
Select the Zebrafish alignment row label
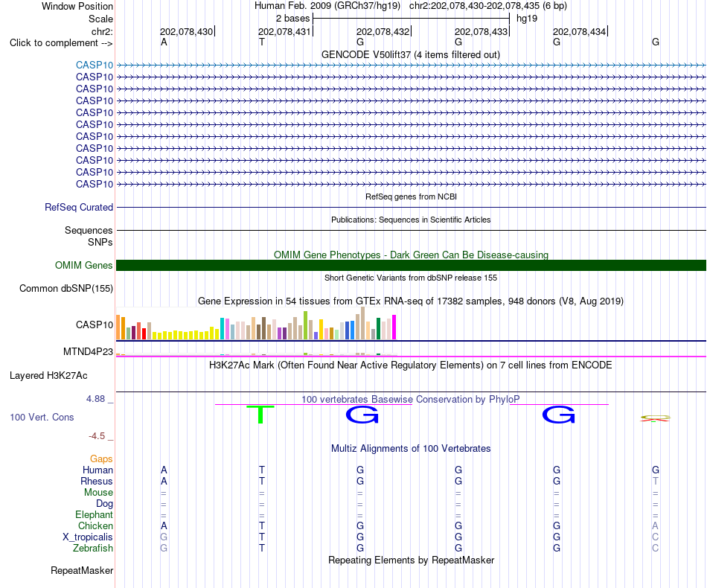93,549
